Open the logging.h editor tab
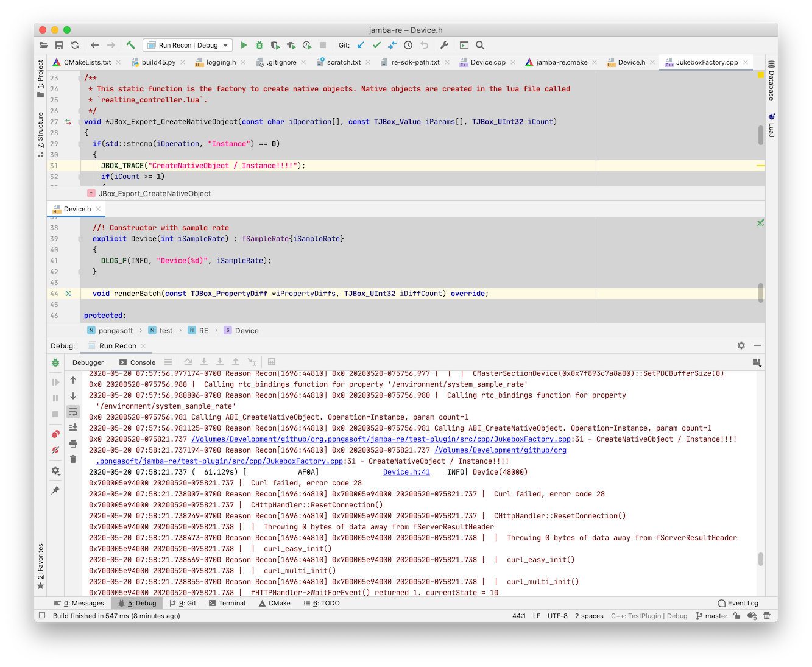This screenshot has height=667, width=812. coord(221,62)
